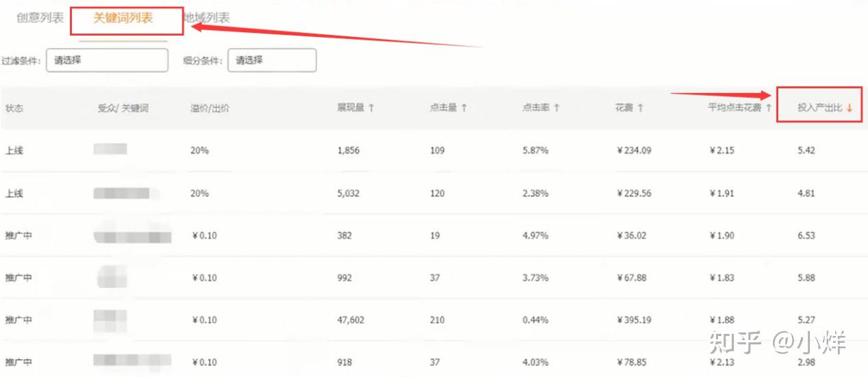The height and width of the screenshot is (377, 868).
Task: Click the 点击量 sort arrow
Action: point(464,108)
